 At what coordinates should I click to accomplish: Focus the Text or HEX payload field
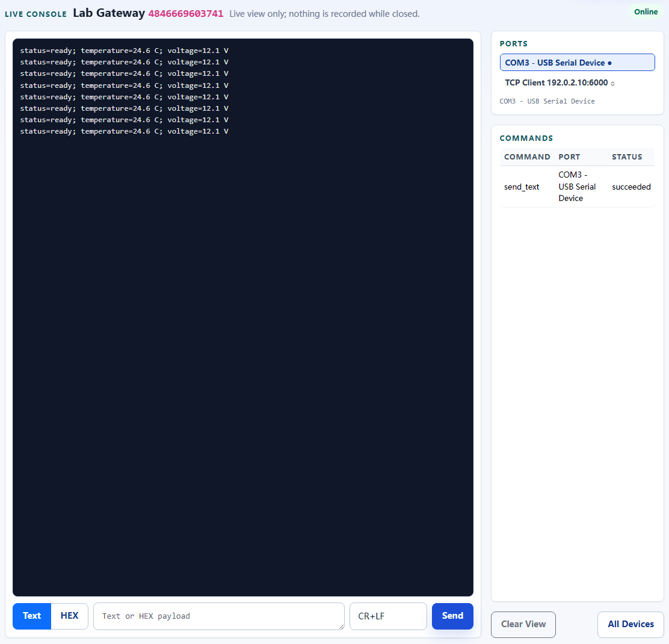tap(219, 616)
